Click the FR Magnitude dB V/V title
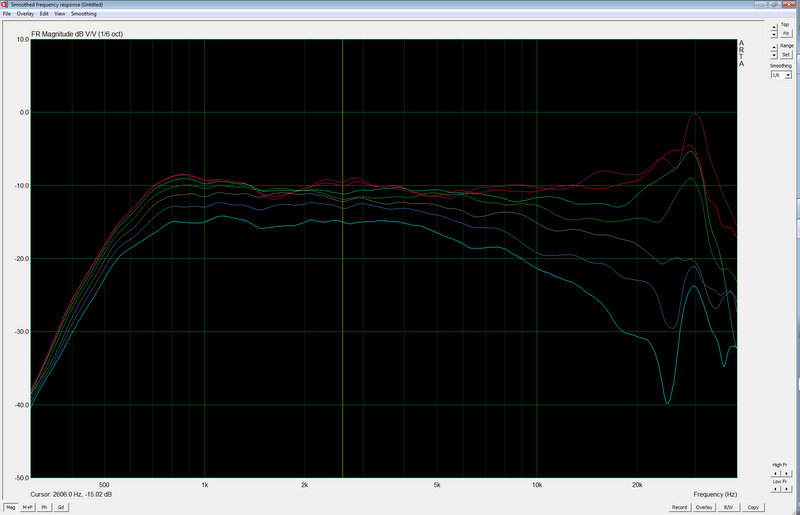 tap(77, 34)
